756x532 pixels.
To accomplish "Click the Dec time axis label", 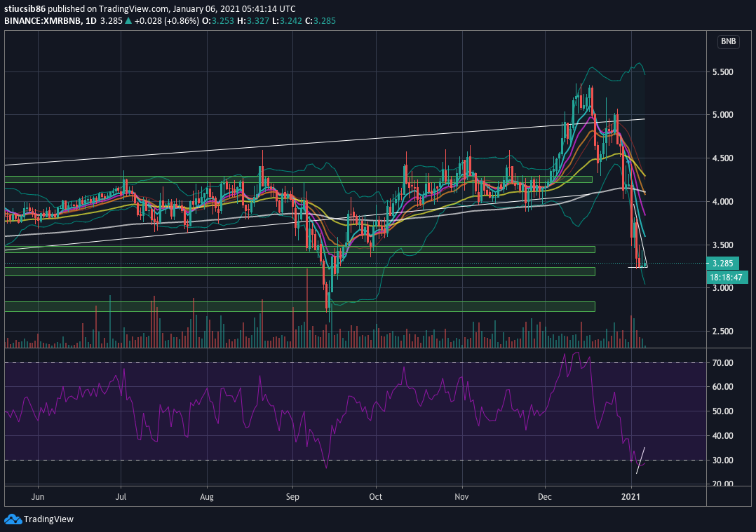I will (x=545, y=496).
